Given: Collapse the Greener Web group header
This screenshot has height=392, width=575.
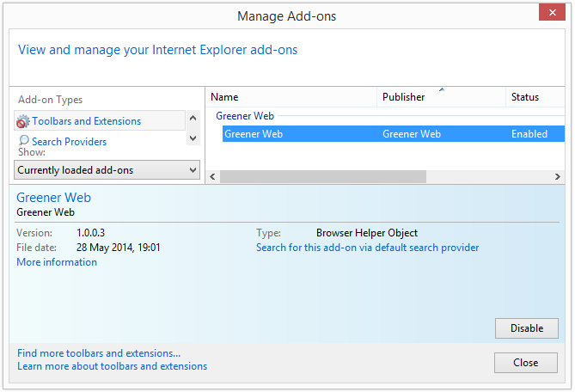Looking at the screenshot, I should (x=245, y=116).
